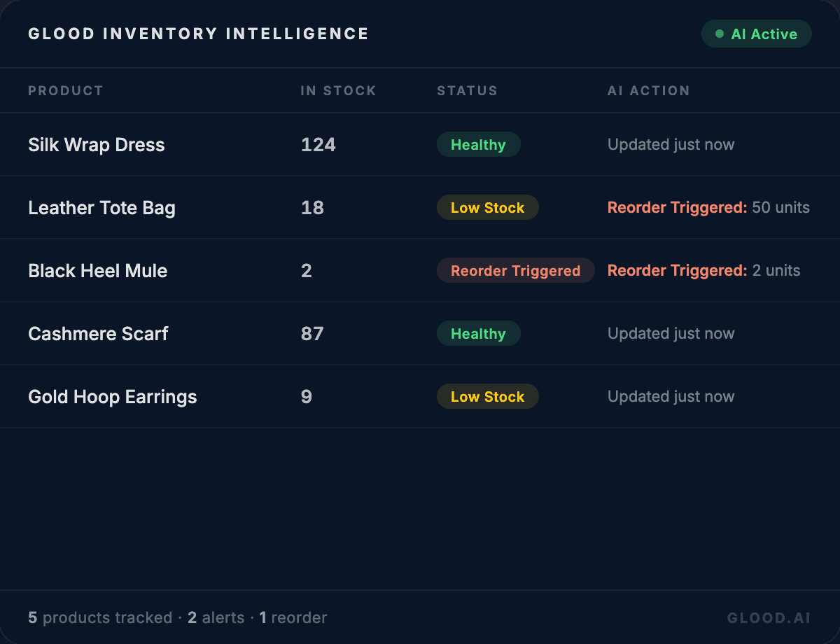Open the Black Heel Mule product
The height and width of the screenshot is (644, 840).
click(x=97, y=271)
